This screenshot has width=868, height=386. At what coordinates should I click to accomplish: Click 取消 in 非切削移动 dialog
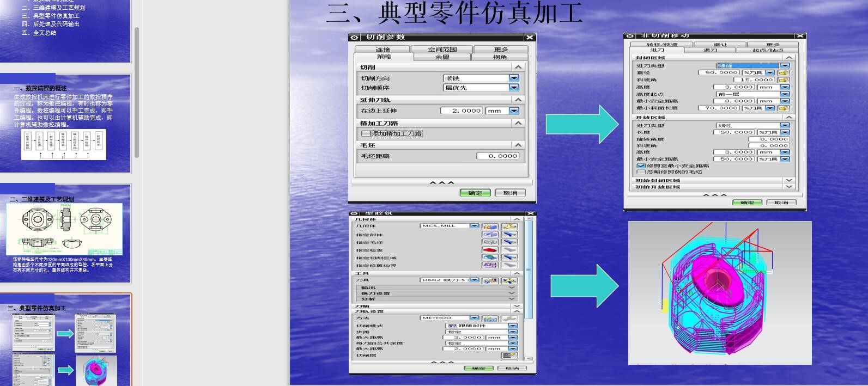click(x=781, y=203)
